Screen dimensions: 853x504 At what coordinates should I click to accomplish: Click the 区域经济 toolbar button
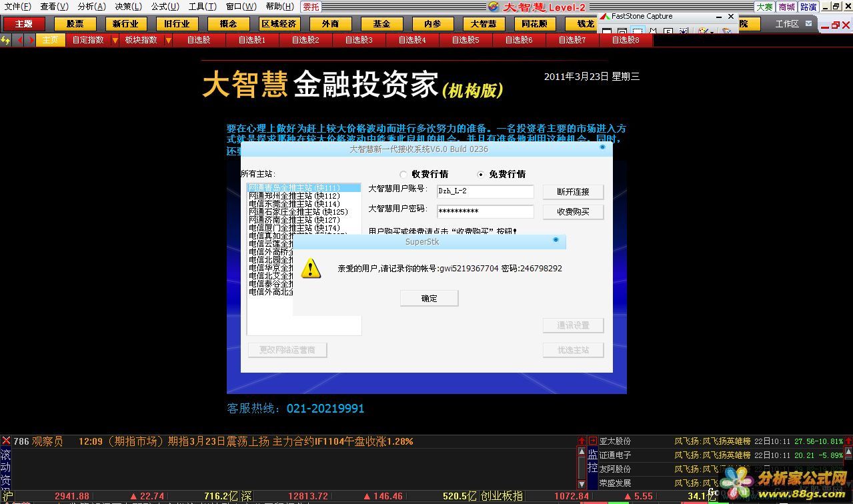click(x=279, y=23)
